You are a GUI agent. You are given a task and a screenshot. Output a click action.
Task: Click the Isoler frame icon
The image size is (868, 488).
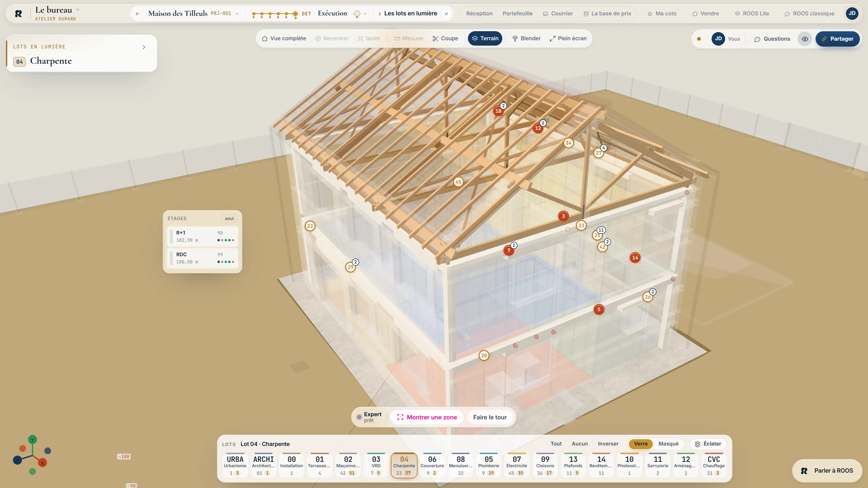360,39
